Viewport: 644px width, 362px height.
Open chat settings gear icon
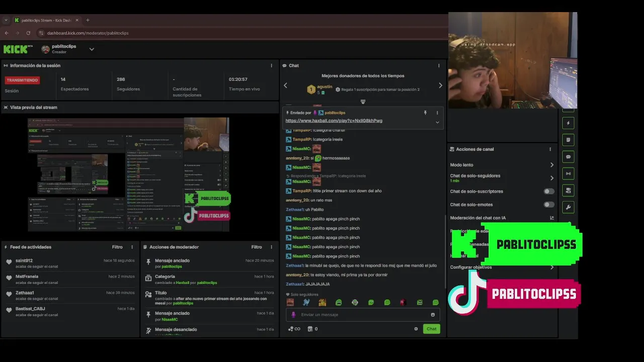tap(416, 329)
